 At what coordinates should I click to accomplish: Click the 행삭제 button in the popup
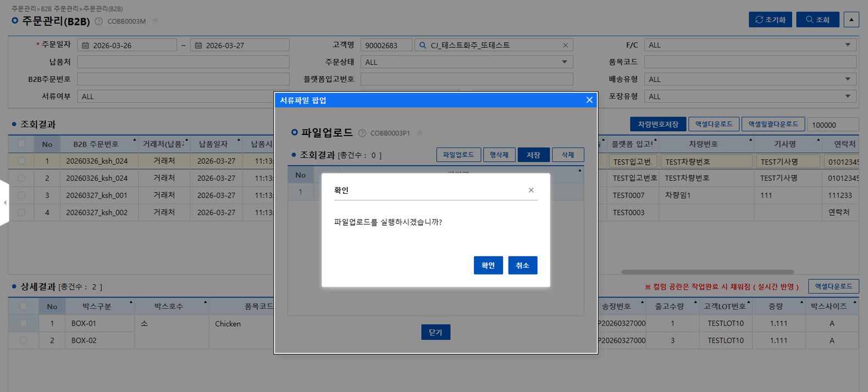click(499, 155)
